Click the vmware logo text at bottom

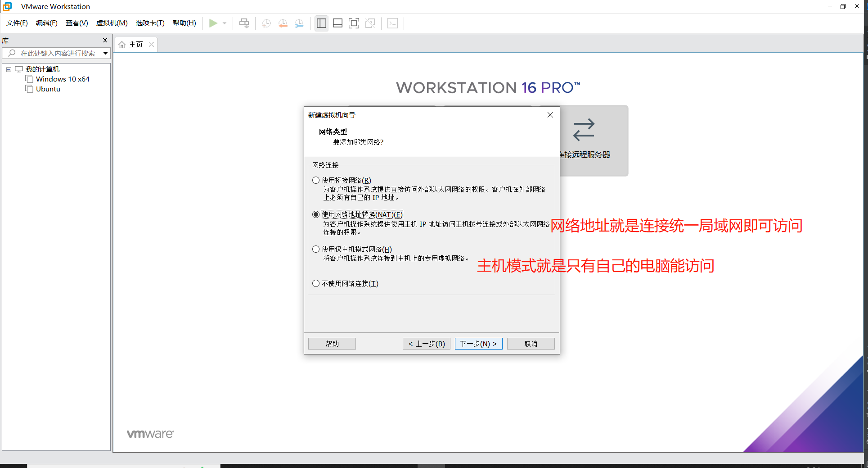(150, 434)
